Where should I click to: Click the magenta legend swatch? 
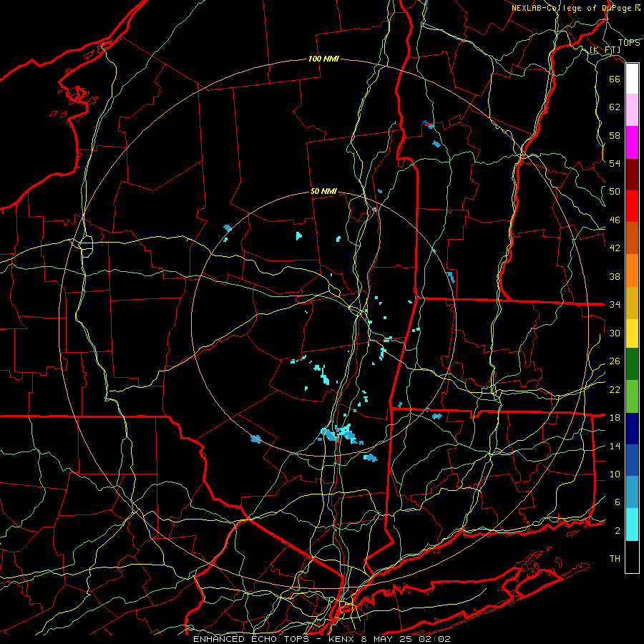632,142
